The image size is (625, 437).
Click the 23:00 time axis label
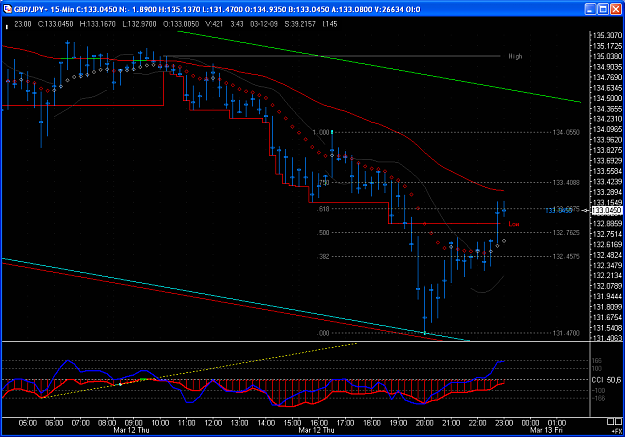[504, 423]
